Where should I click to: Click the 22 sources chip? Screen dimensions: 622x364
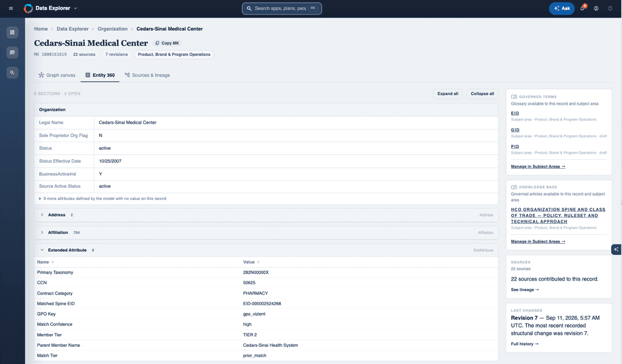[x=84, y=54]
